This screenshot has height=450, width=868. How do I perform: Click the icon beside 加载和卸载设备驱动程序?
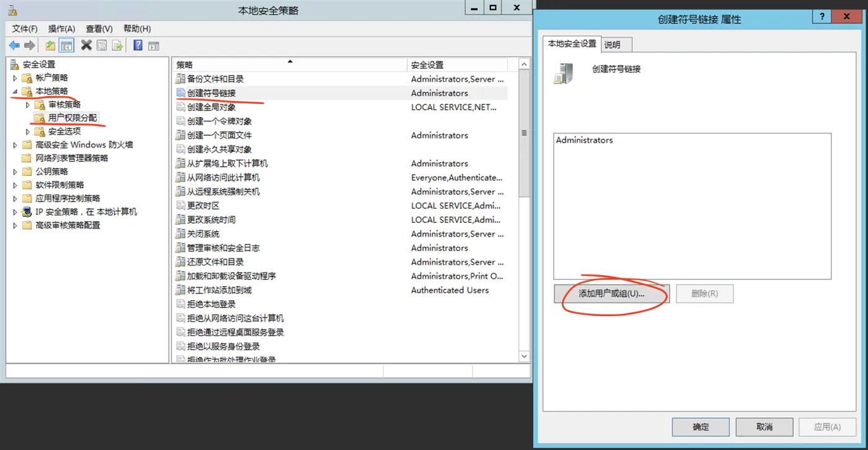[180, 276]
